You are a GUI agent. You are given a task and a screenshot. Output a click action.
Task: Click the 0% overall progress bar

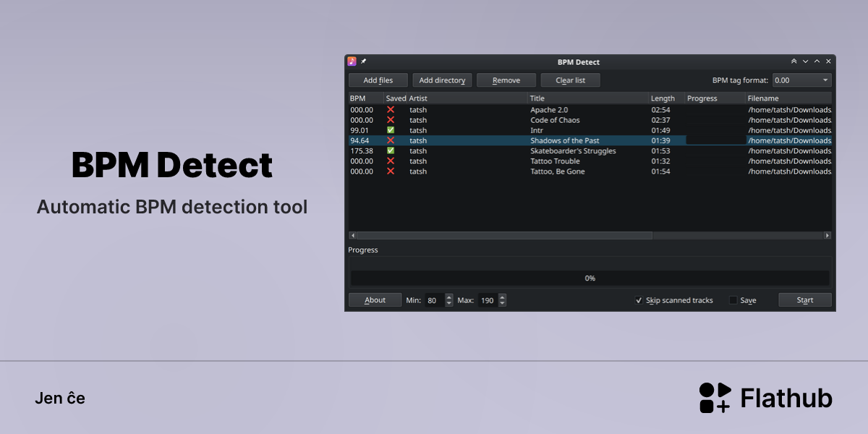[590, 278]
